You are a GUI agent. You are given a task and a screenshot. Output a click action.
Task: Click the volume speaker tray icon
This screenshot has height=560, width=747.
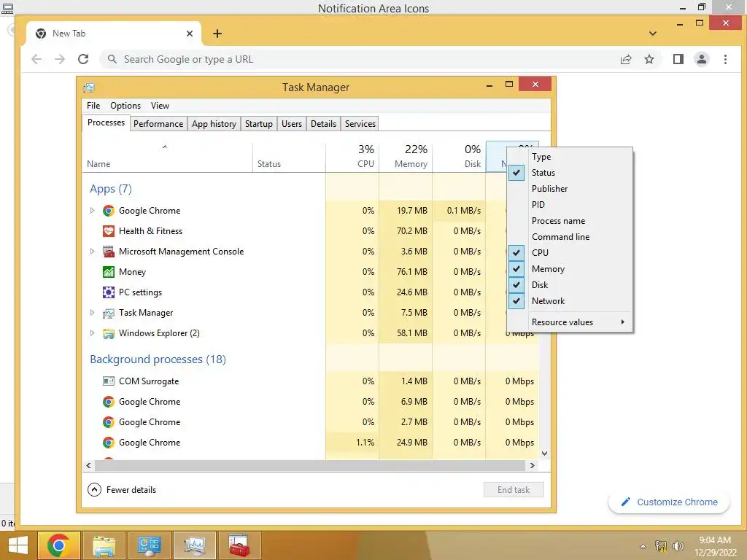pos(678,546)
